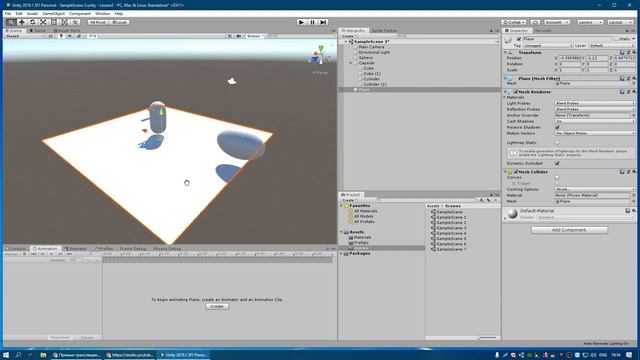This screenshot has width=640, height=360.
Task: Toggle scene lighting icon
Action: pyautogui.click(x=61, y=36)
